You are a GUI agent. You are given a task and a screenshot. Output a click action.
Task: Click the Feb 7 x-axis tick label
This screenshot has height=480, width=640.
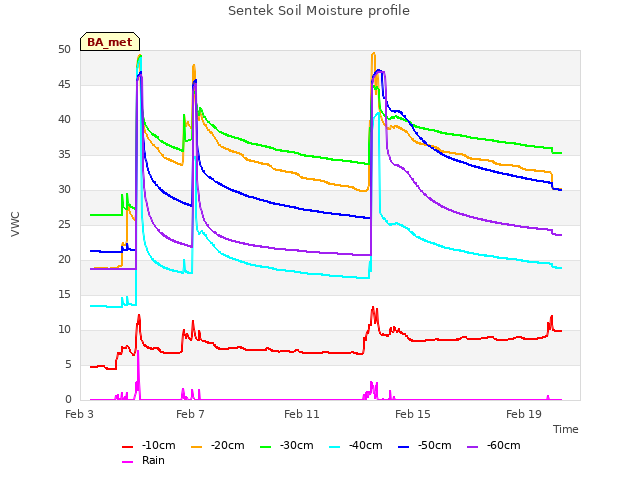[190, 414]
